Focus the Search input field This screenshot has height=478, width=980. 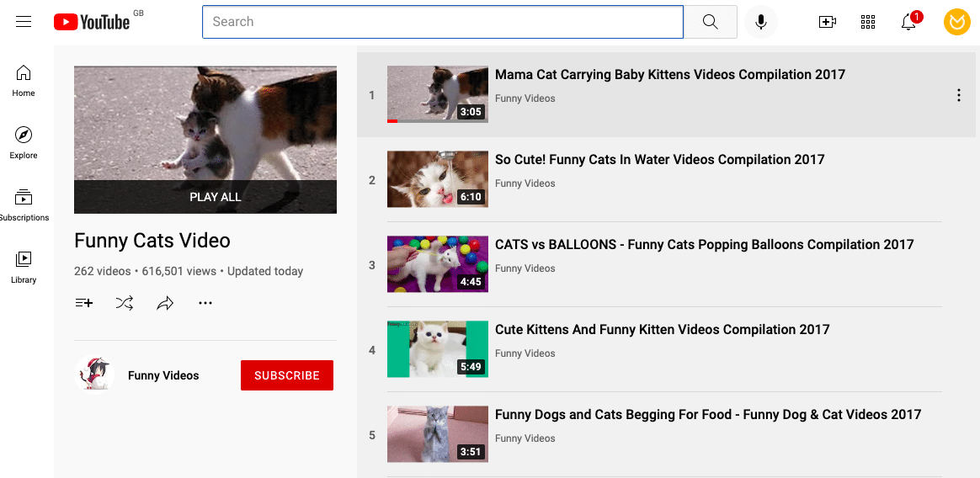coord(443,22)
